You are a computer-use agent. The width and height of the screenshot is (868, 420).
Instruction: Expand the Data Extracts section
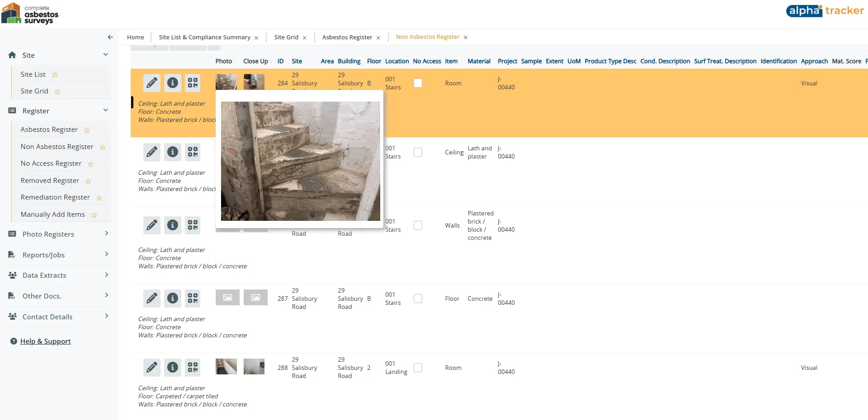[107, 275]
